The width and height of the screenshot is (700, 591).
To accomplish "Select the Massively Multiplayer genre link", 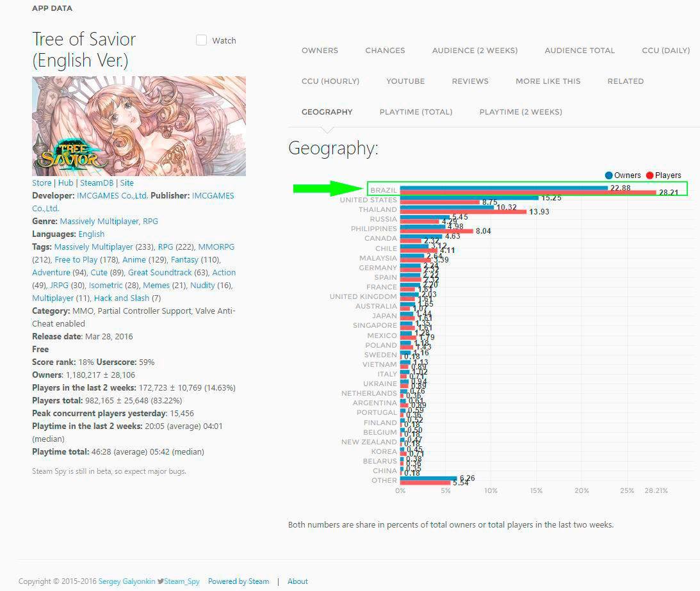I will point(99,222).
